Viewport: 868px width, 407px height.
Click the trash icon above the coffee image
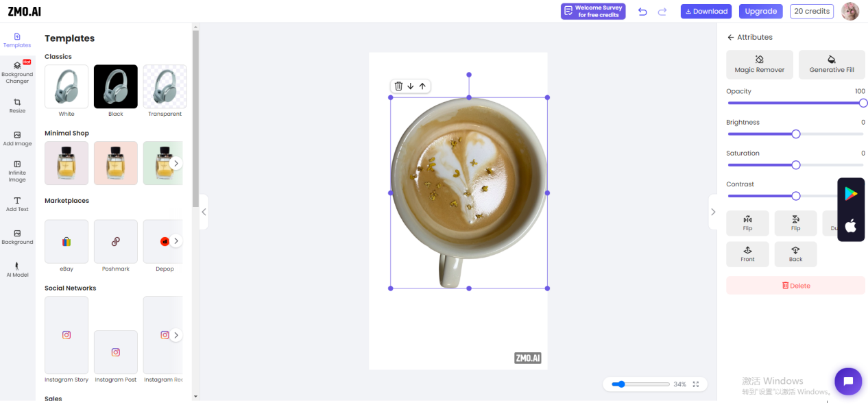tap(398, 86)
